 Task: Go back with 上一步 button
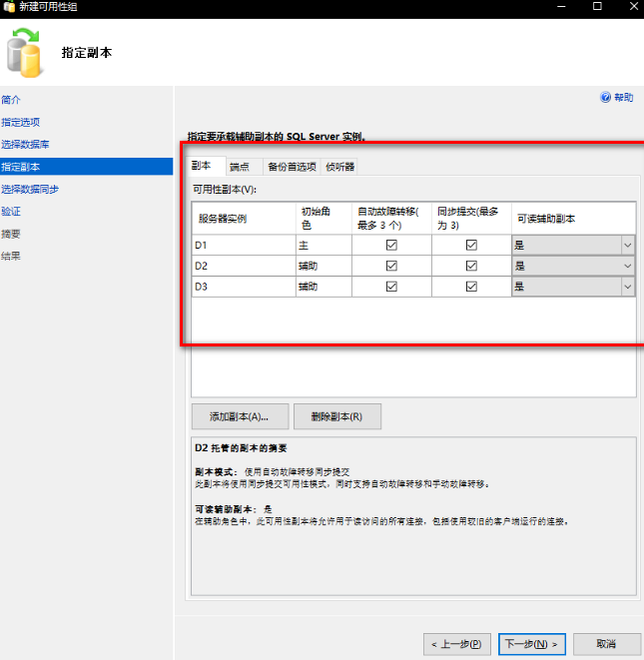coord(457,644)
